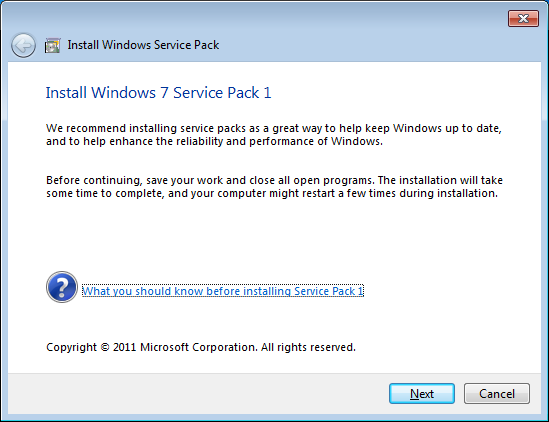Image resolution: width=549 pixels, height=422 pixels.
Task: Open "What you should know before installing" link
Action: (223, 291)
